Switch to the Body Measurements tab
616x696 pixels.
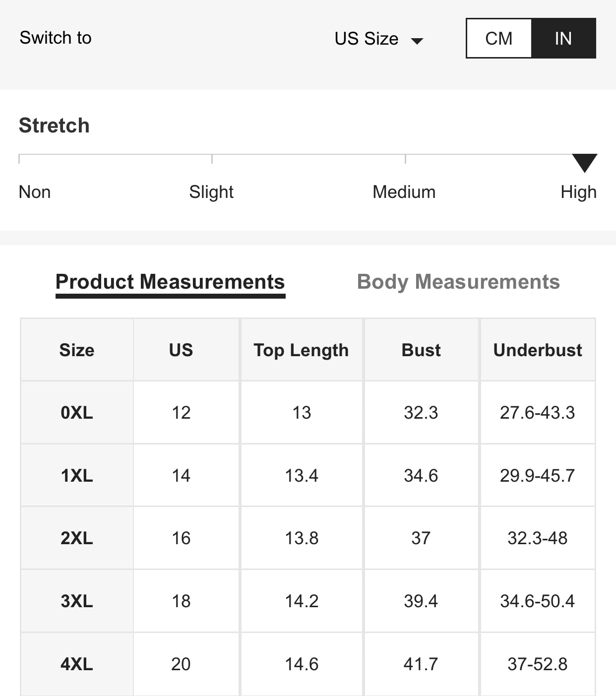[458, 282]
